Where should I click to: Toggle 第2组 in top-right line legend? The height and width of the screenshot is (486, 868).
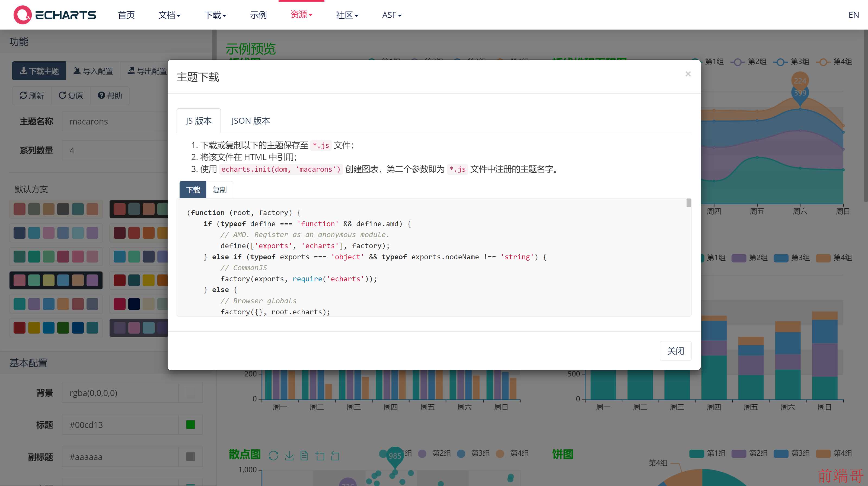click(749, 62)
